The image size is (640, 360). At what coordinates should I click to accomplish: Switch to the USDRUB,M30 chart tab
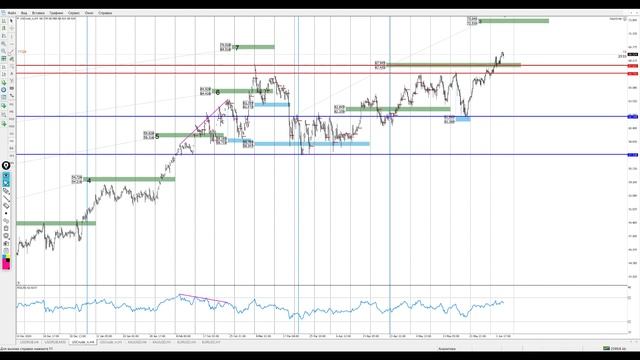(x=55, y=342)
